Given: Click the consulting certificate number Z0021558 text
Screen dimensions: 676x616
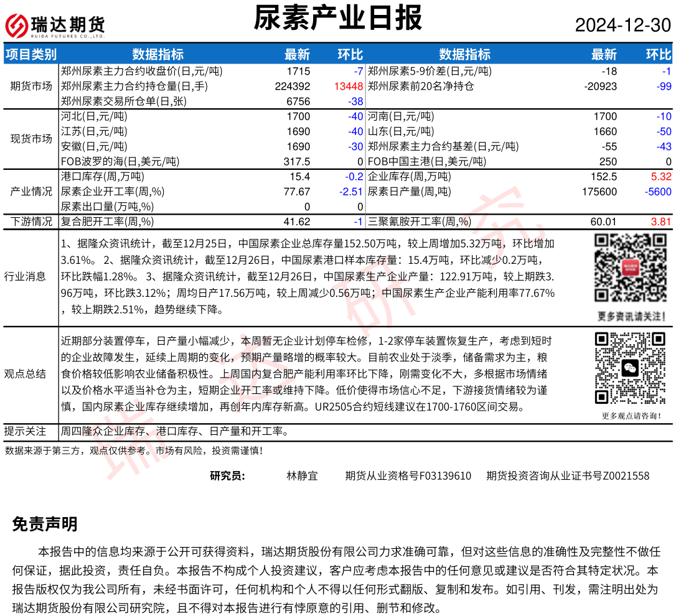Looking at the screenshot, I should click(568, 476).
